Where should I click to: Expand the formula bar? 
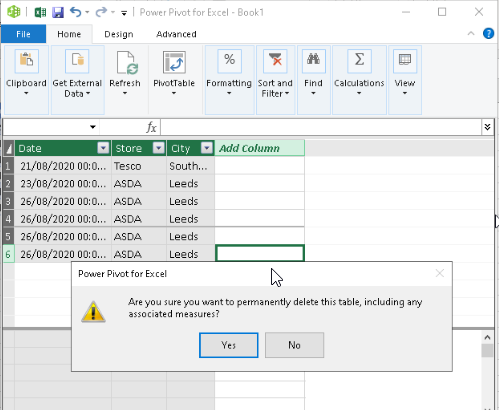[x=487, y=127]
